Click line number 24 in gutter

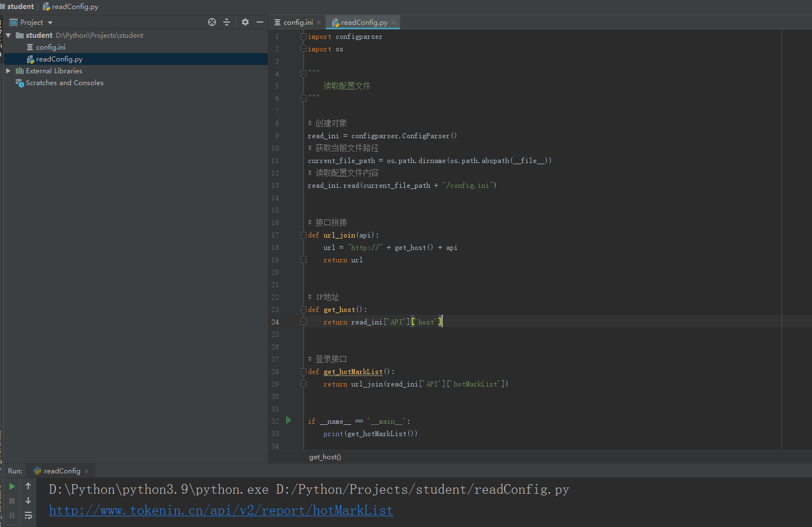click(275, 322)
